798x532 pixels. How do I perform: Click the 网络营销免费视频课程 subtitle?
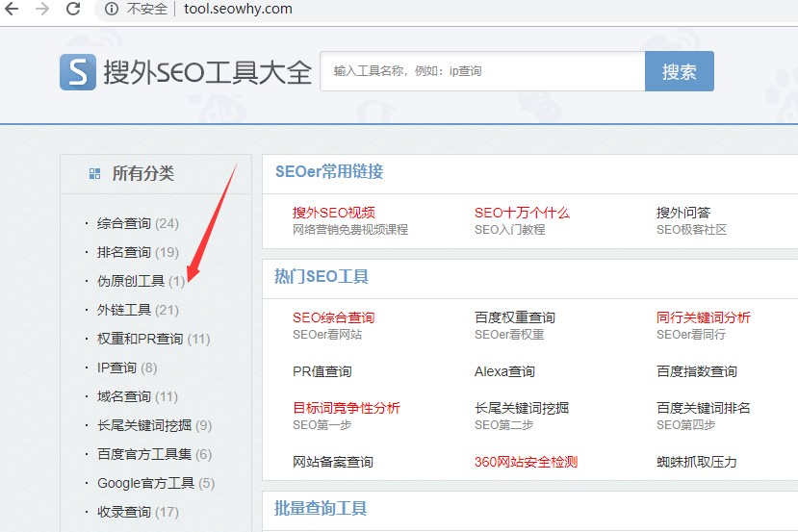pos(350,230)
